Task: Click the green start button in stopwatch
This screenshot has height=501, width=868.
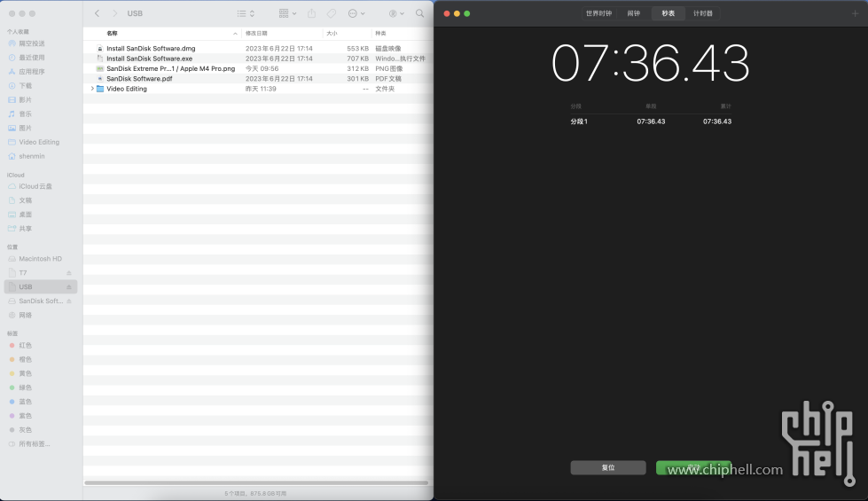Action: click(x=693, y=468)
